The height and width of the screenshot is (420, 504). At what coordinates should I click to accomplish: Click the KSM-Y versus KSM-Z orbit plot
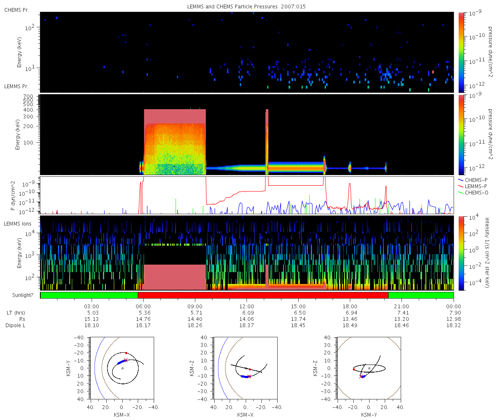(369, 368)
